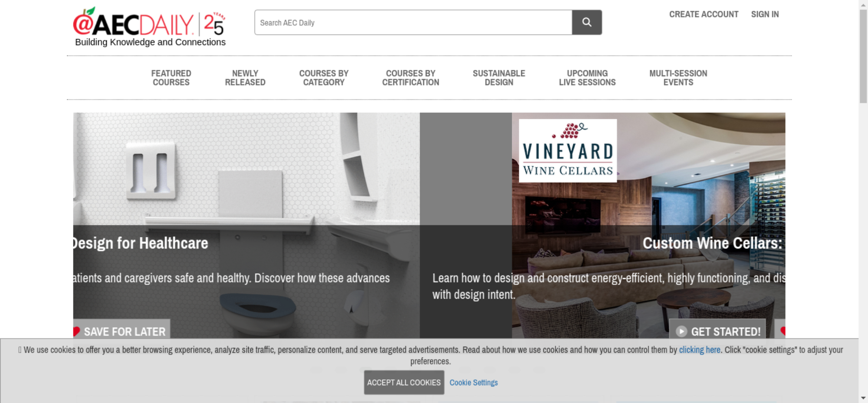Image resolution: width=868 pixels, height=403 pixels.
Task: Open the Sustainable Design section
Action: (499, 78)
